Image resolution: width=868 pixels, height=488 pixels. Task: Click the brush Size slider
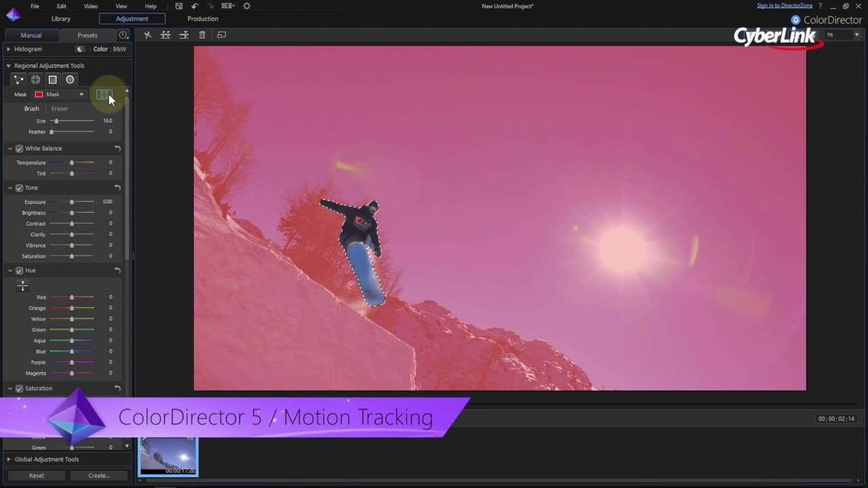point(72,121)
